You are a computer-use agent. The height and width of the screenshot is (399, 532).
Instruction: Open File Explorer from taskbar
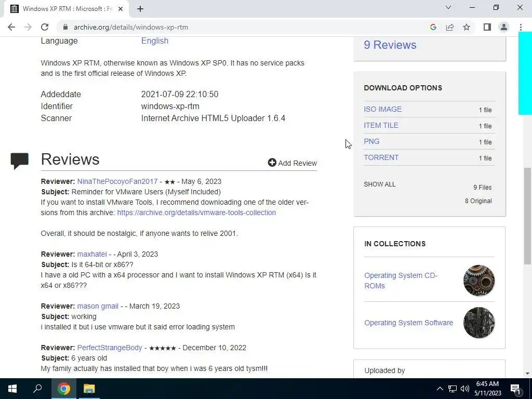(89, 389)
